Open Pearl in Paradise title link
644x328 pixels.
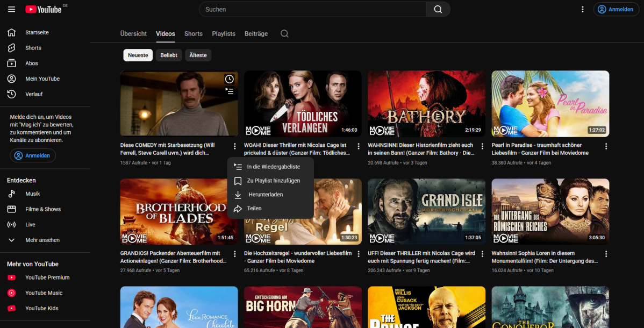tap(540, 149)
